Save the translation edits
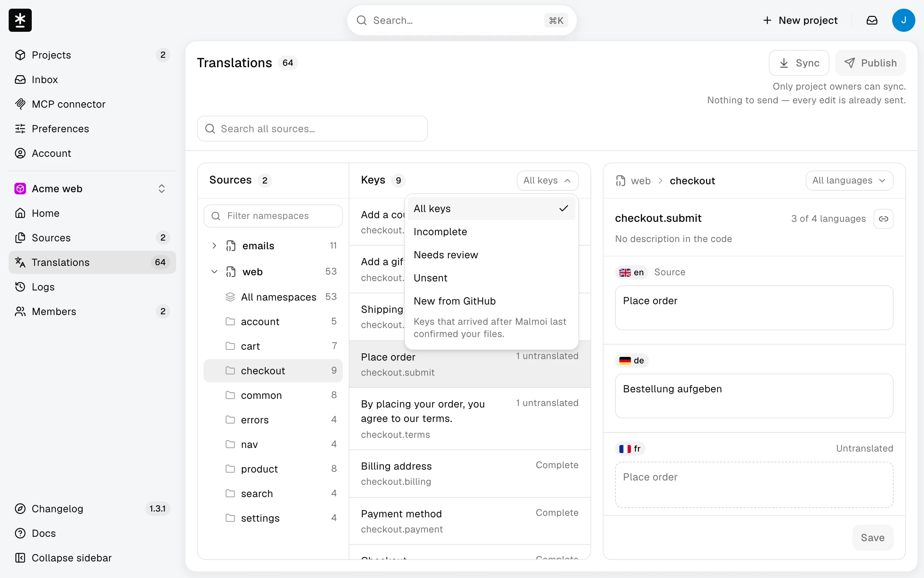Image resolution: width=924 pixels, height=578 pixels. click(872, 538)
